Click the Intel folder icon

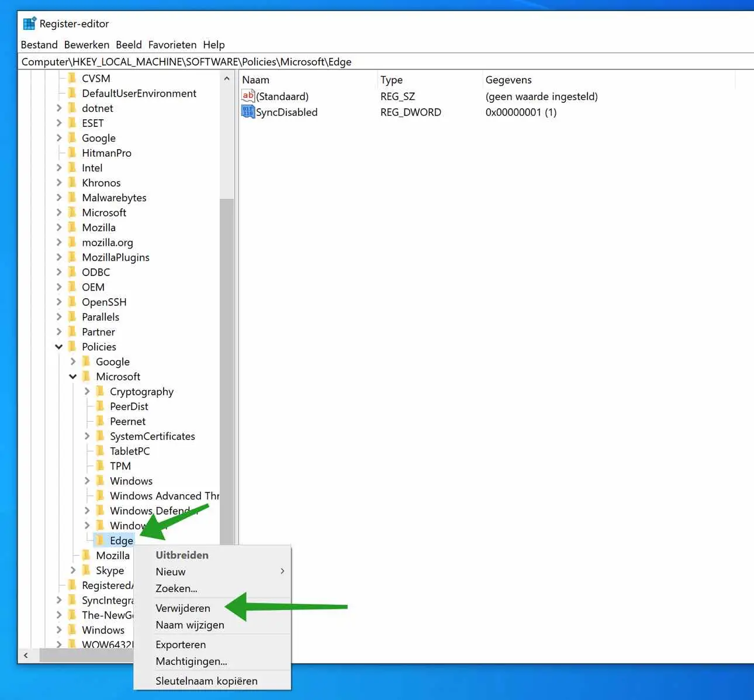[72, 168]
